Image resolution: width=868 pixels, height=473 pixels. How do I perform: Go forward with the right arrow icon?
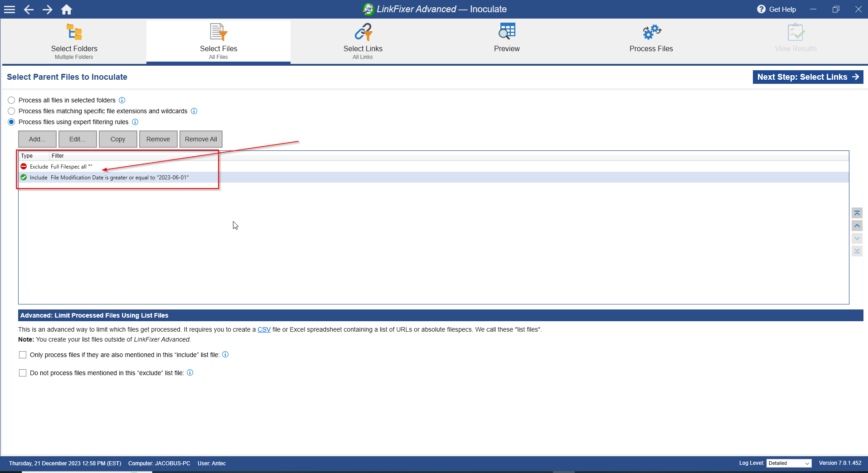[48, 10]
